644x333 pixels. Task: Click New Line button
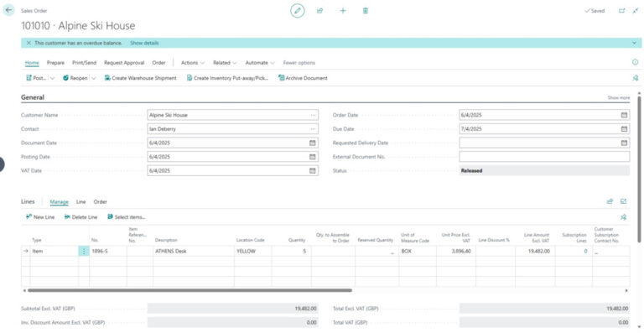[40, 217]
